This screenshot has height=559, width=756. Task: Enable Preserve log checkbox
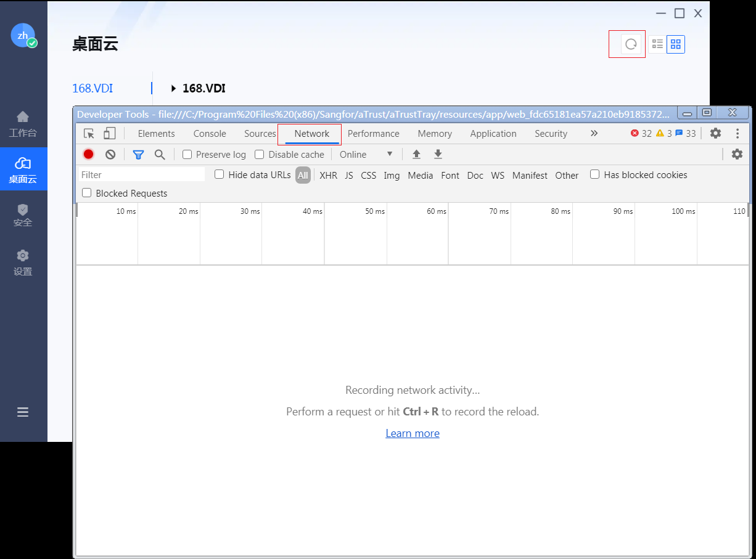click(187, 155)
